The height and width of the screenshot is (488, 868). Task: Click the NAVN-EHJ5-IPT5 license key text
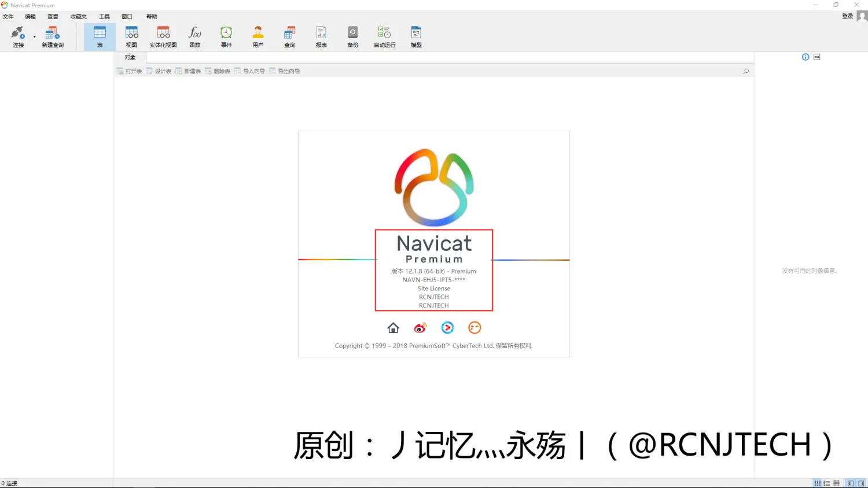pyautogui.click(x=434, y=280)
